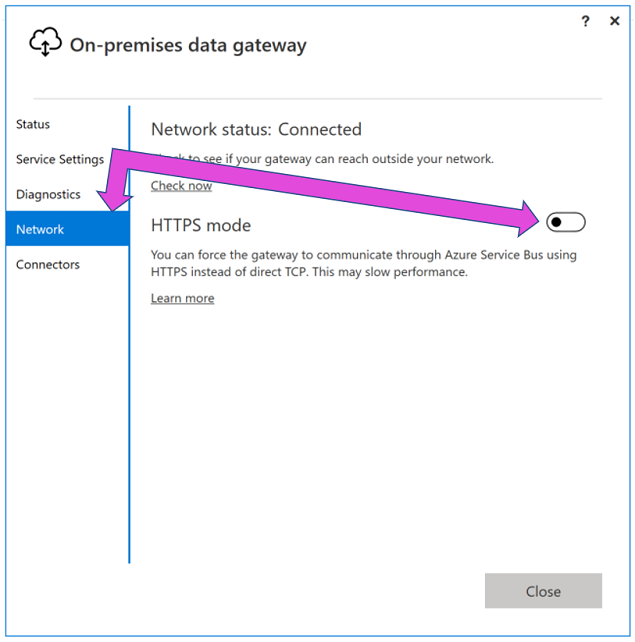Click the magenta arrowhead pointing at Network

pyautogui.click(x=114, y=201)
